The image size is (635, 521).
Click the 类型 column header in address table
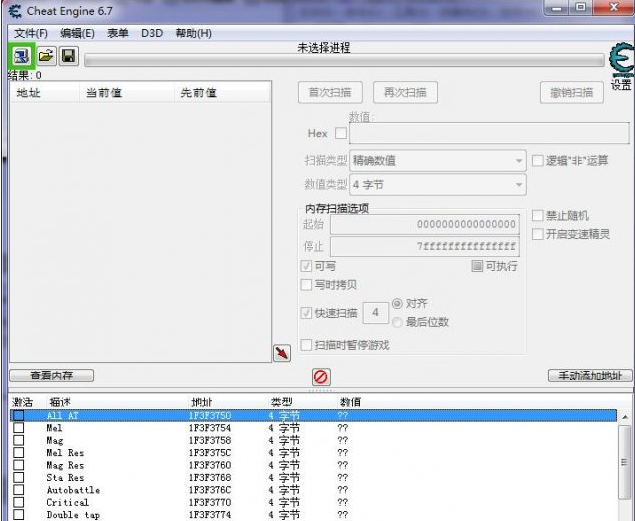tap(281, 402)
